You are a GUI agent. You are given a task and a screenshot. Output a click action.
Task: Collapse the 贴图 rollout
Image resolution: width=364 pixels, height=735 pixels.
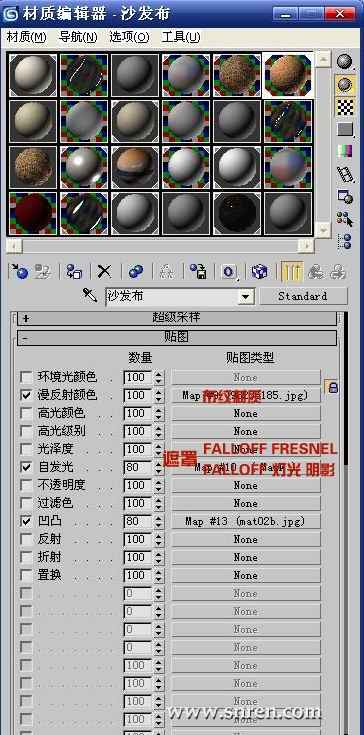[177, 338]
